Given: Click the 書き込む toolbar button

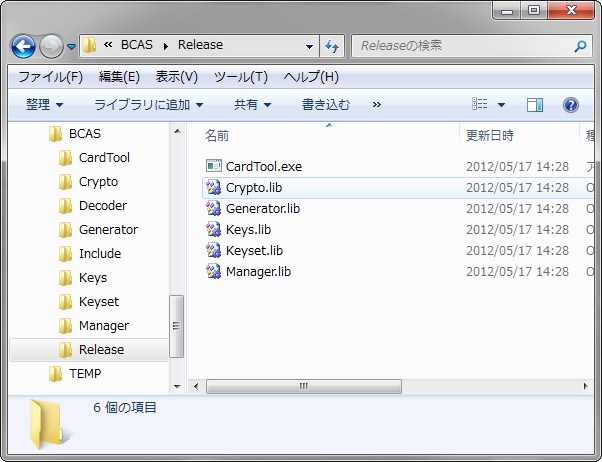Looking at the screenshot, I should coord(325,104).
